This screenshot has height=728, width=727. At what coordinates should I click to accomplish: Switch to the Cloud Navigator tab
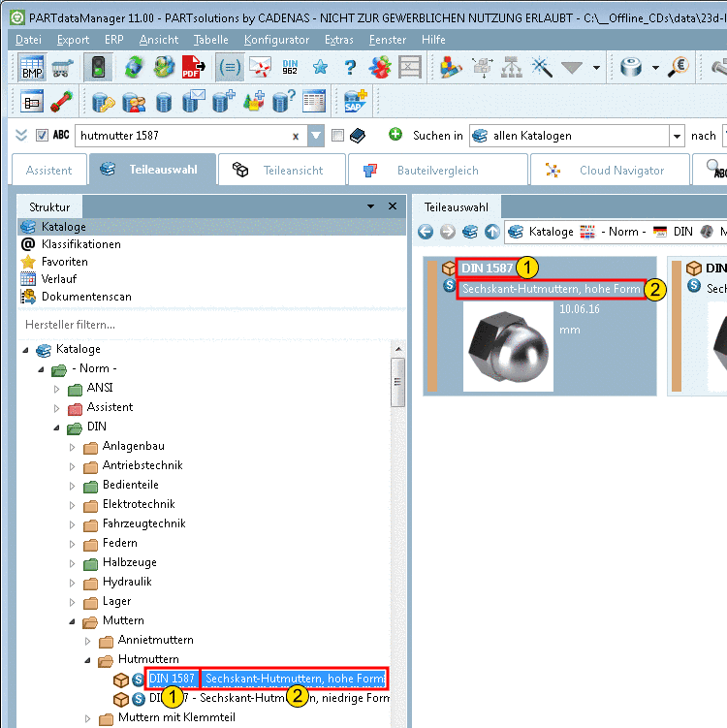610,171
